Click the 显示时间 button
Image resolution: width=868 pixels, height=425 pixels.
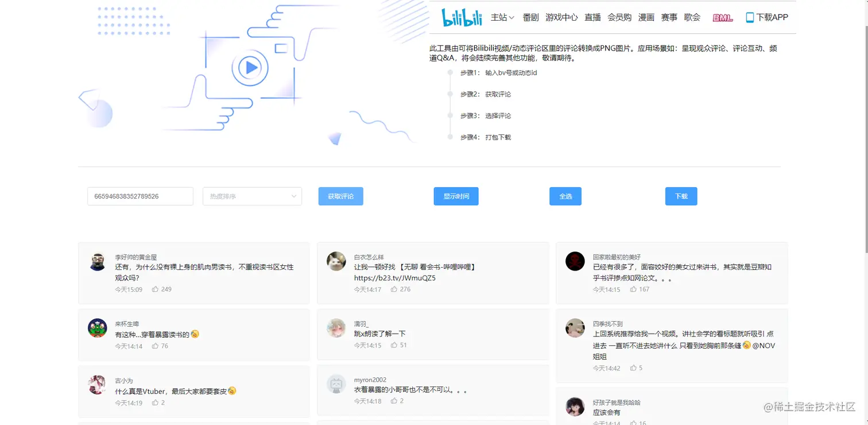click(x=456, y=196)
